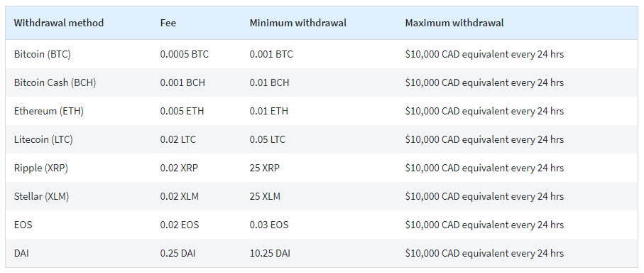Select the DAI row label

(21, 253)
